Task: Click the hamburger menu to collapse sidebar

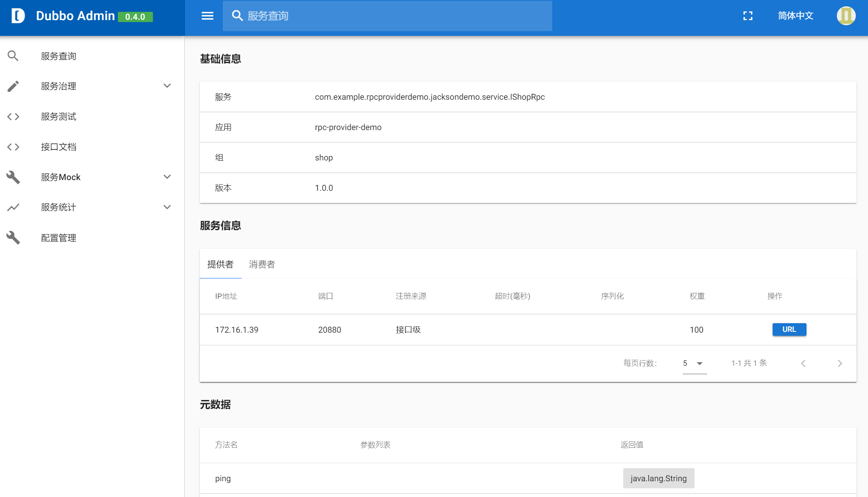Action: (x=207, y=16)
